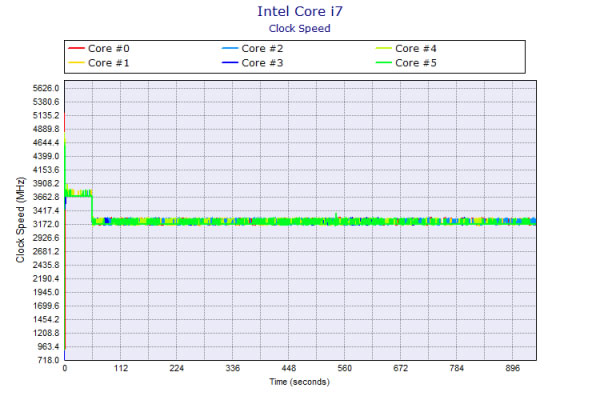Click the 336 tick on the time axis

coord(233,368)
